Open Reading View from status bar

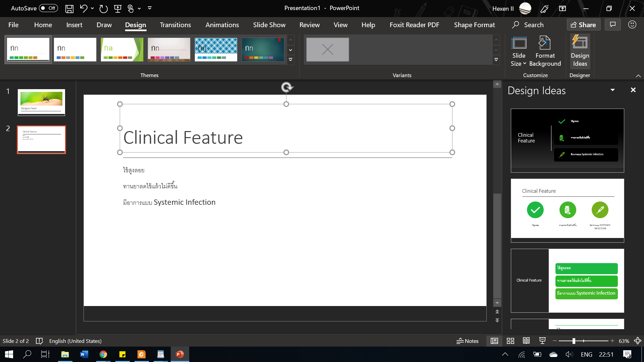tap(526, 341)
